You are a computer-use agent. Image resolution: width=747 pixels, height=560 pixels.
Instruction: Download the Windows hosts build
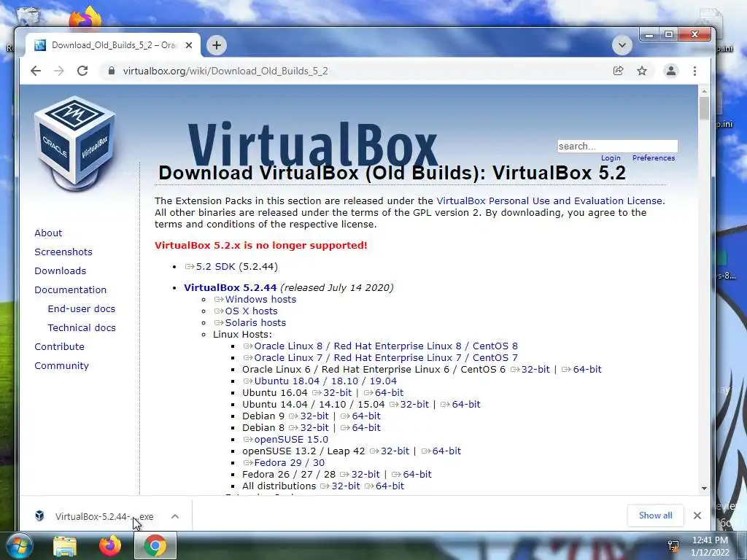255,300
